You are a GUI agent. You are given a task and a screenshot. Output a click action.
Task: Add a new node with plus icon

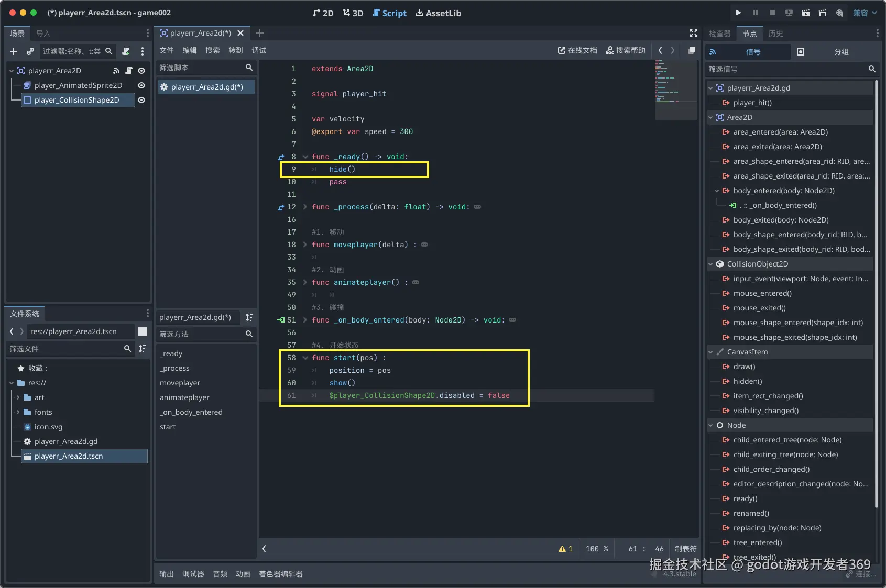pos(14,51)
